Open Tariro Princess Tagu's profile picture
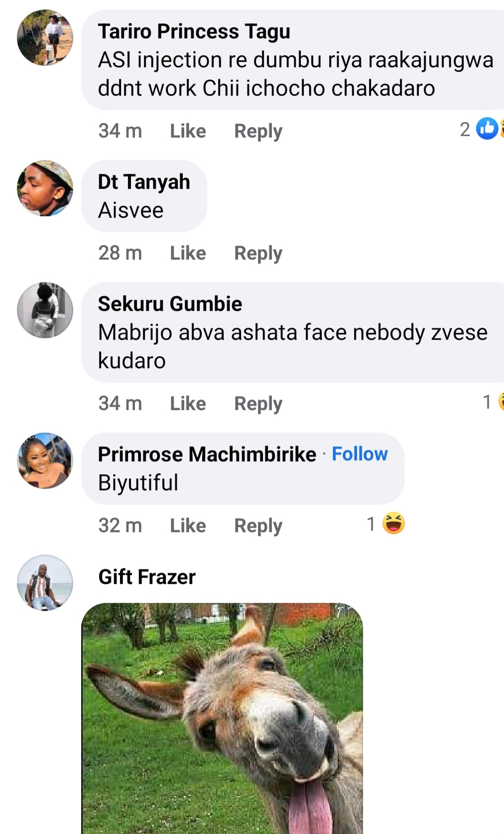 (x=45, y=37)
